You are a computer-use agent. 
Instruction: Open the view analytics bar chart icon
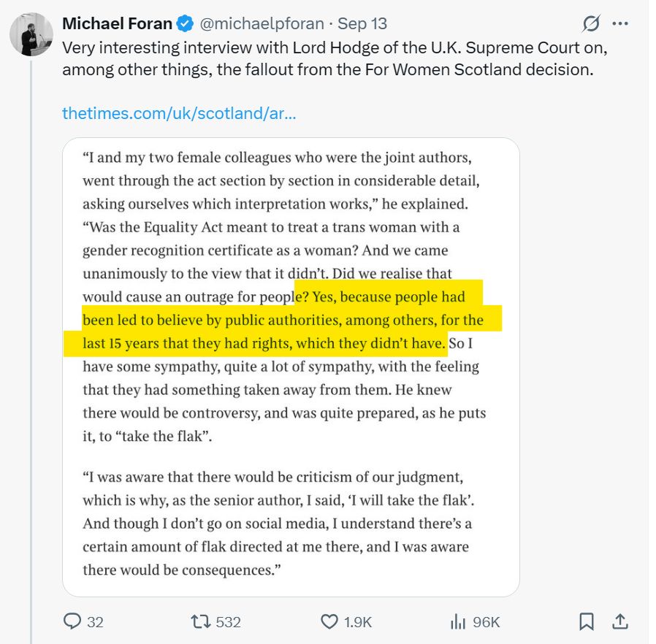pyautogui.click(x=458, y=621)
